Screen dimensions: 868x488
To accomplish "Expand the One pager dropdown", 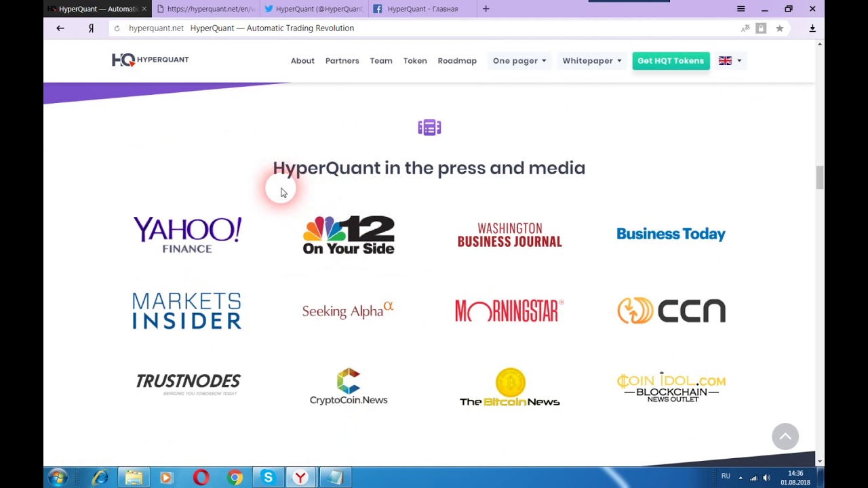I will pos(519,61).
